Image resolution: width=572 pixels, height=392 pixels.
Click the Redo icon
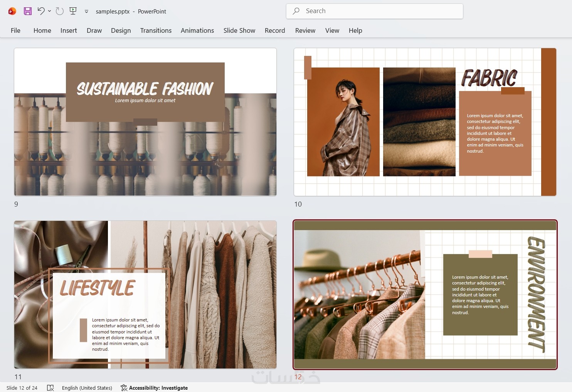pyautogui.click(x=59, y=11)
